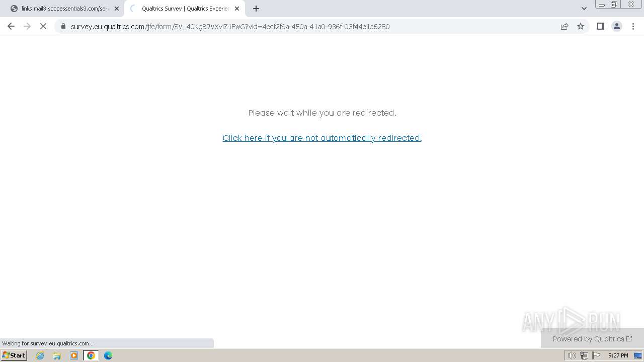Open the Action Center flag icon
644x362 pixels.
click(x=596, y=355)
